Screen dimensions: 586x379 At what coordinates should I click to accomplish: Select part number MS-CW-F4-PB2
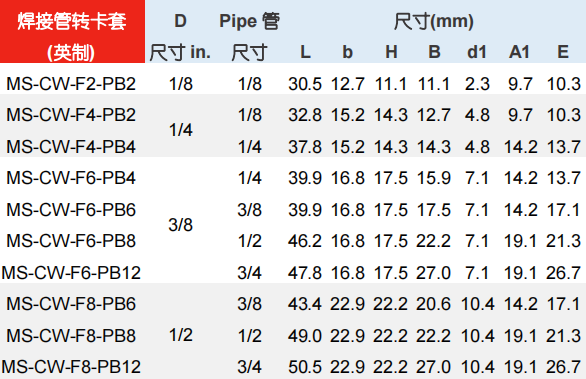pyautogui.click(x=71, y=115)
